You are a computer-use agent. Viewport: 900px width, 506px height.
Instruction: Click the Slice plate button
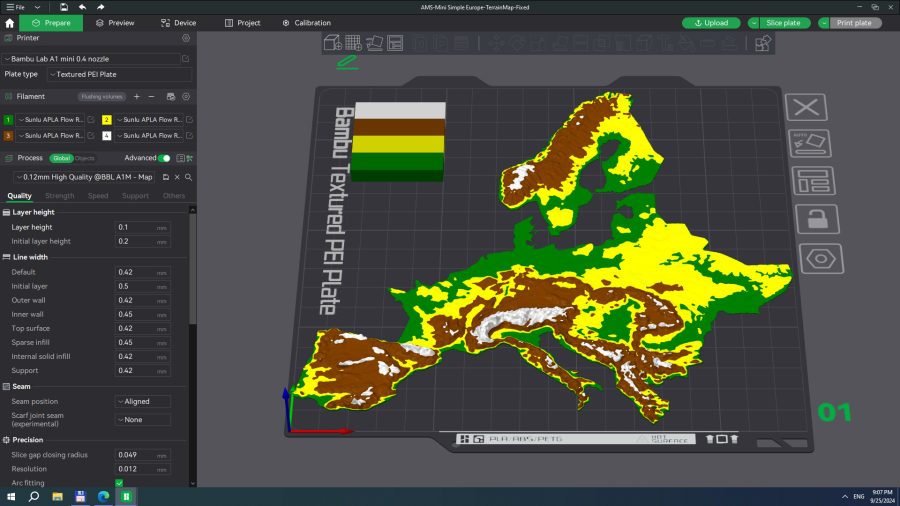[783, 23]
